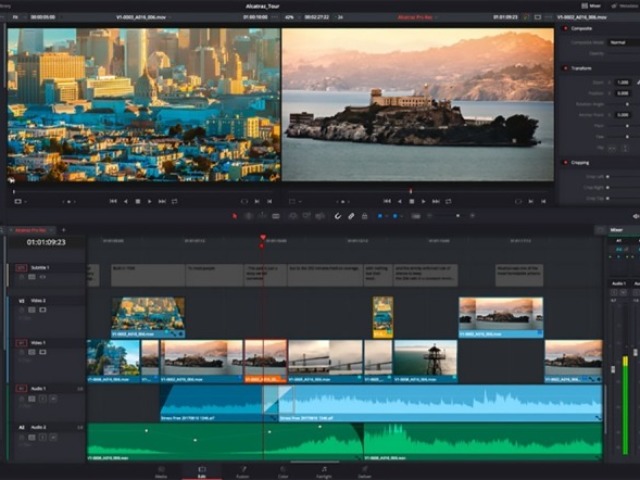The height and width of the screenshot is (480, 640).
Task: Toggle Loop in source viewer
Action: tap(175, 201)
